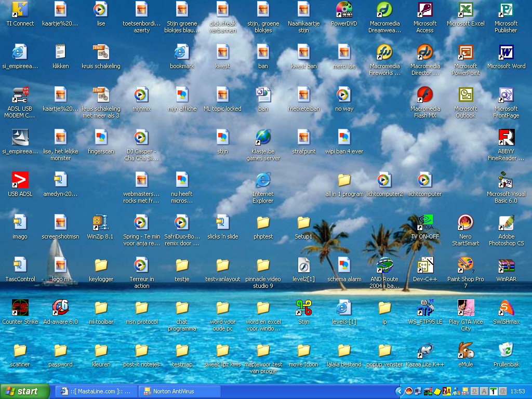The height and width of the screenshot is (399, 532).
Task: Select the Counter Strike desktop icon
Action: point(20,308)
